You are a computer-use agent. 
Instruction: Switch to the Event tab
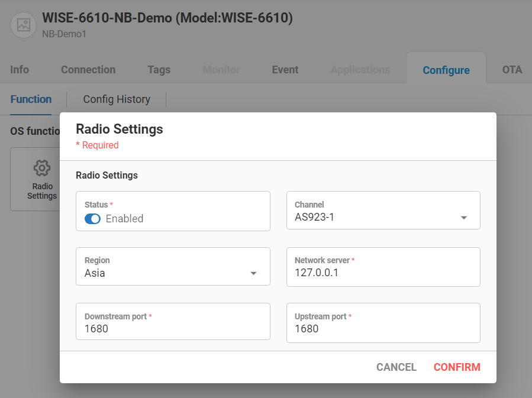click(x=285, y=69)
